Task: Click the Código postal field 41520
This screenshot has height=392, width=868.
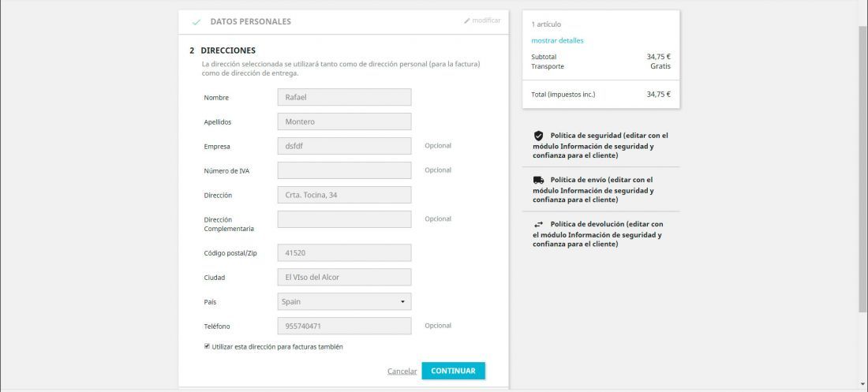Action: point(344,253)
